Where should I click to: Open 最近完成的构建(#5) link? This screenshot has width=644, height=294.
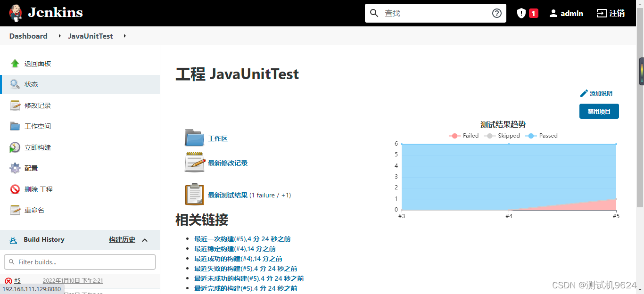pos(246,288)
